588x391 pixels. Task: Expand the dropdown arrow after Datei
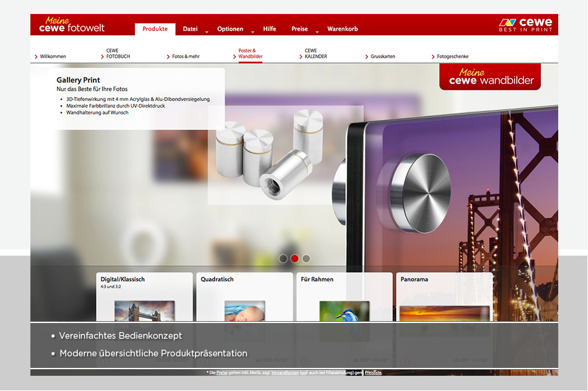pyautogui.click(x=207, y=32)
